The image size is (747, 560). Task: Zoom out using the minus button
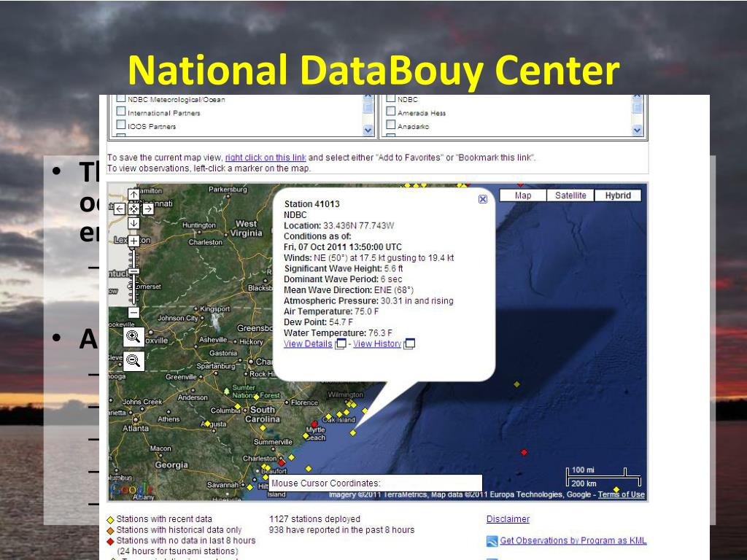click(x=134, y=312)
